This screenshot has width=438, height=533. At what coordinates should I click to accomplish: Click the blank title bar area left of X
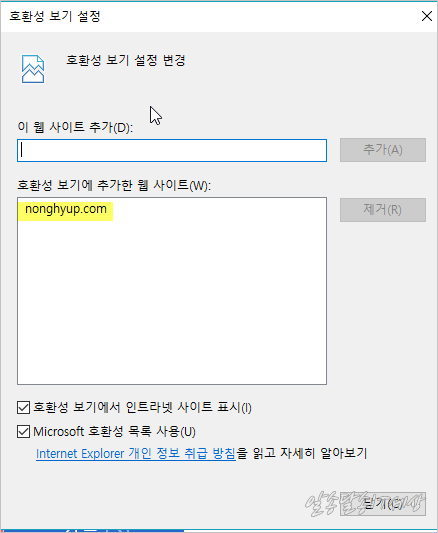tap(258, 16)
